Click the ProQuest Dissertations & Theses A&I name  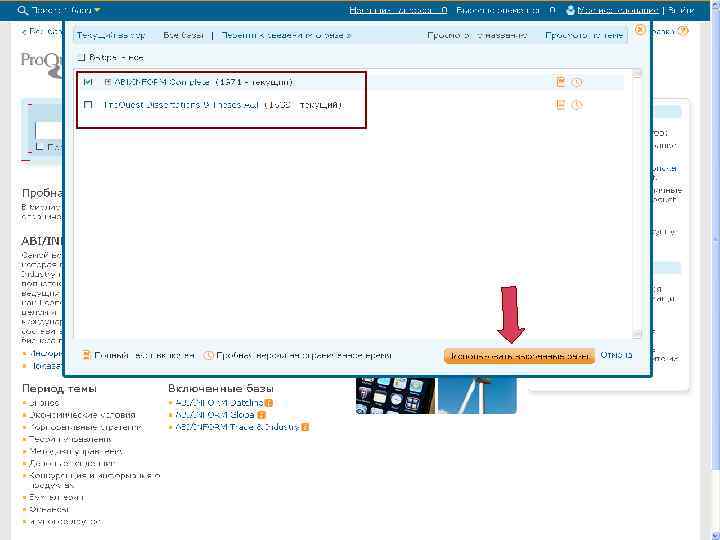pyautogui.click(x=182, y=105)
